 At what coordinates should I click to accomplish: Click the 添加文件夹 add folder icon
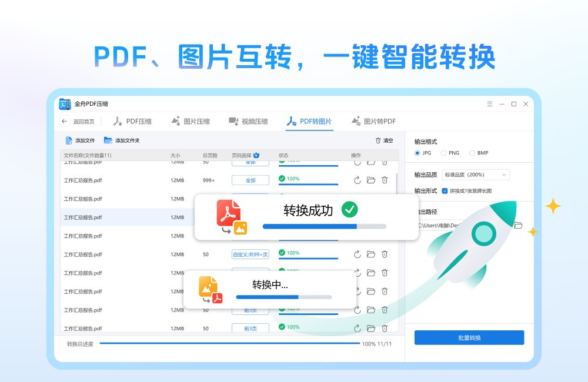tap(108, 140)
